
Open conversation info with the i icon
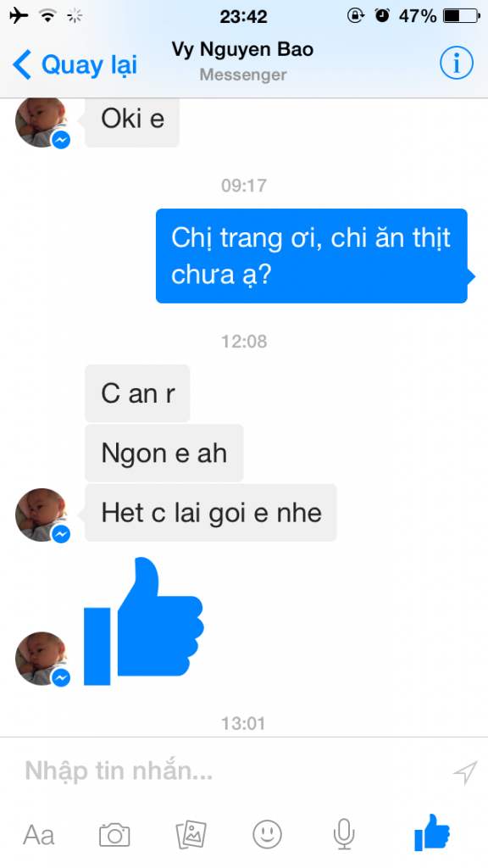(x=457, y=64)
